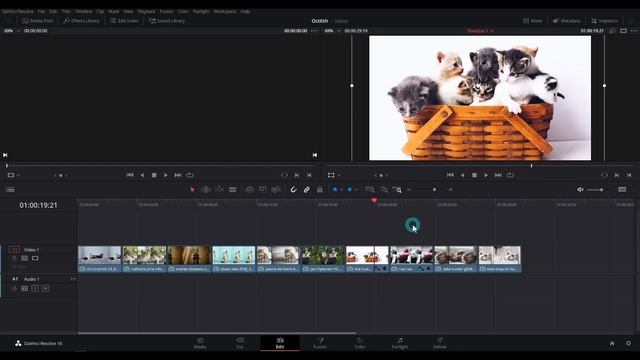Click the Detail Zoom icon
This screenshot has height=360, width=640.
[384, 189]
